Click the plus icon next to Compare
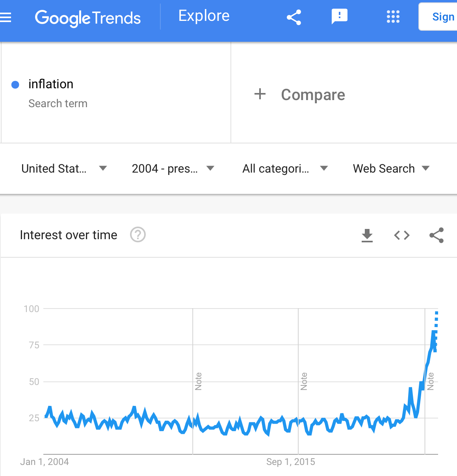The image size is (457, 476). 260,94
